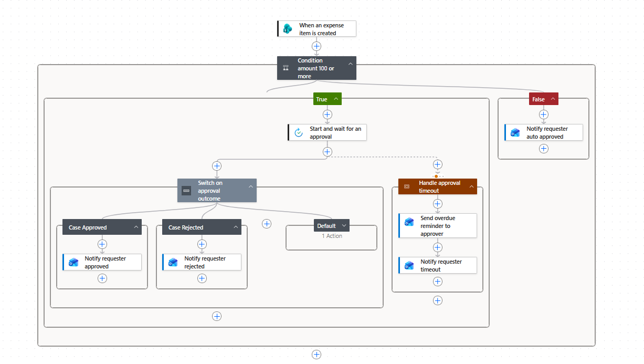Viewport: 644px width, 364px height.
Task: Click Outlook icon on Notify requester auto approved
Action: [515, 132]
